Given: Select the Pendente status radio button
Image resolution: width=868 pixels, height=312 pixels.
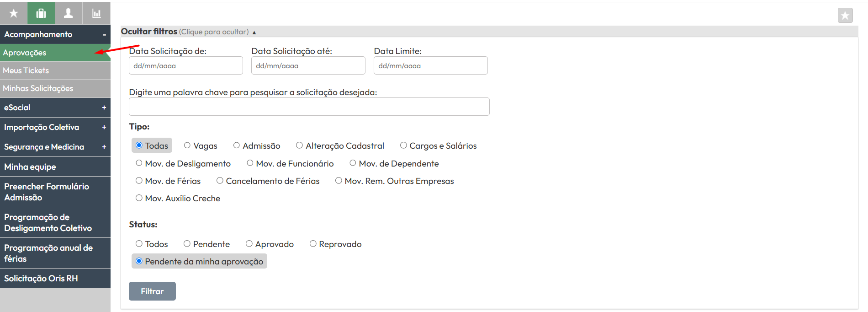Looking at the screenshot, I should click(187, 244).
